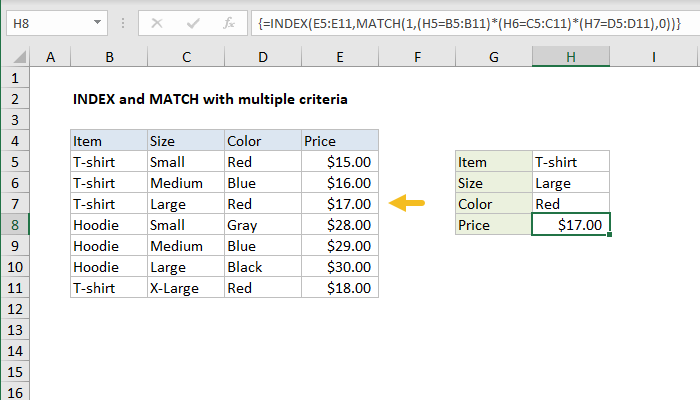Click cell with price $15.00
700x400 pixels.
(x=340, y=162)
